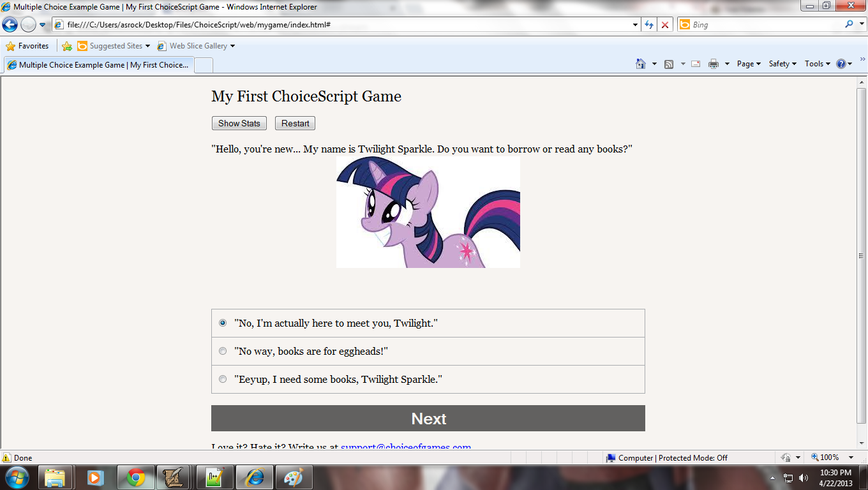
Task: Open the scroll-and-quill app on taskbar
Action: (174, 477)
